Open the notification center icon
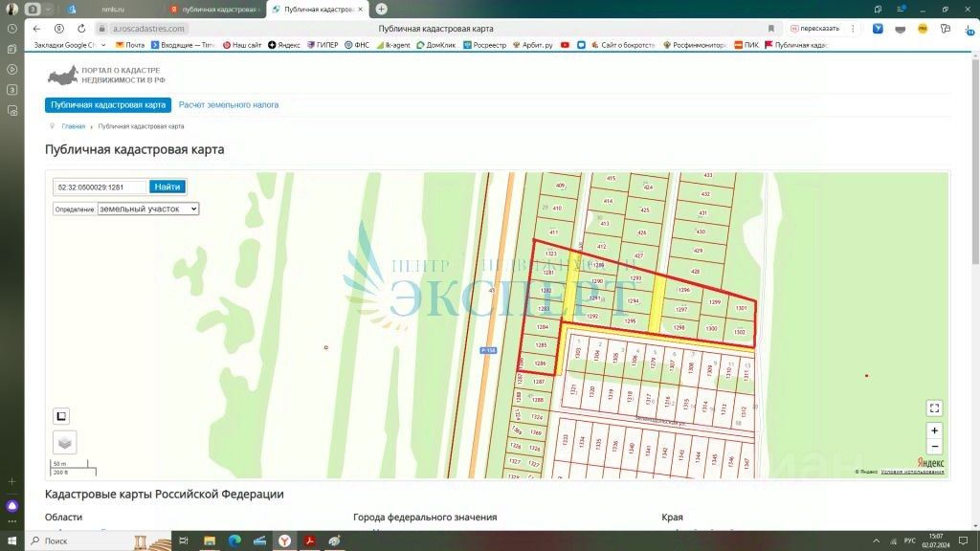980x551 pixels. click(x=963, y=541)
